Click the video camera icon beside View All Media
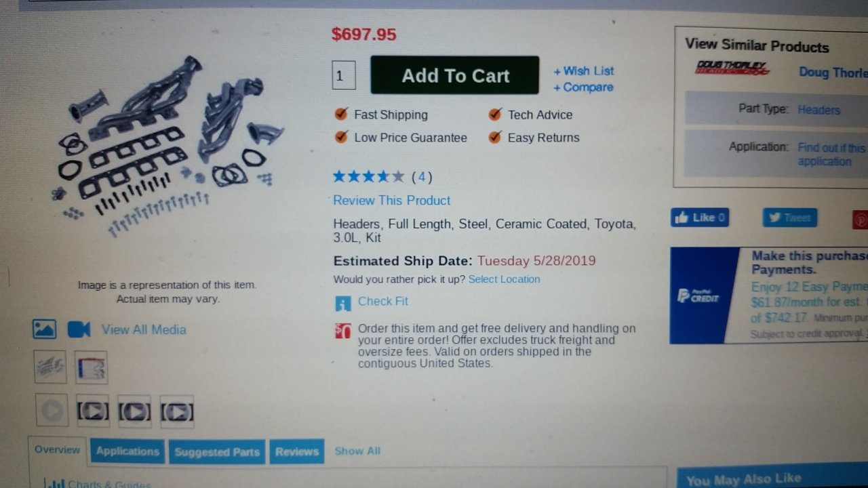The image size is (868, 488). (79, 329)
